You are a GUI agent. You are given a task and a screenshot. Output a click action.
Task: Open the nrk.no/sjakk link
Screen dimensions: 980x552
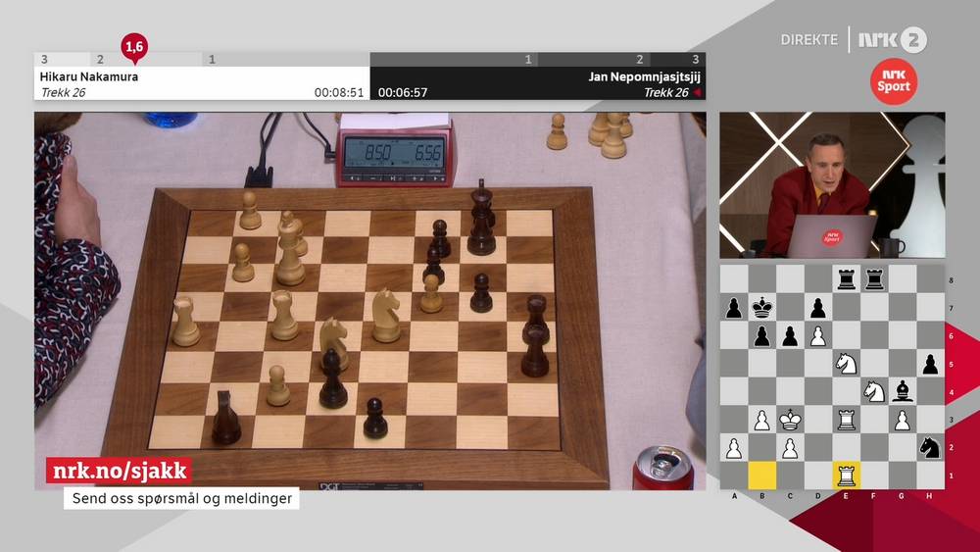[117, 471]
